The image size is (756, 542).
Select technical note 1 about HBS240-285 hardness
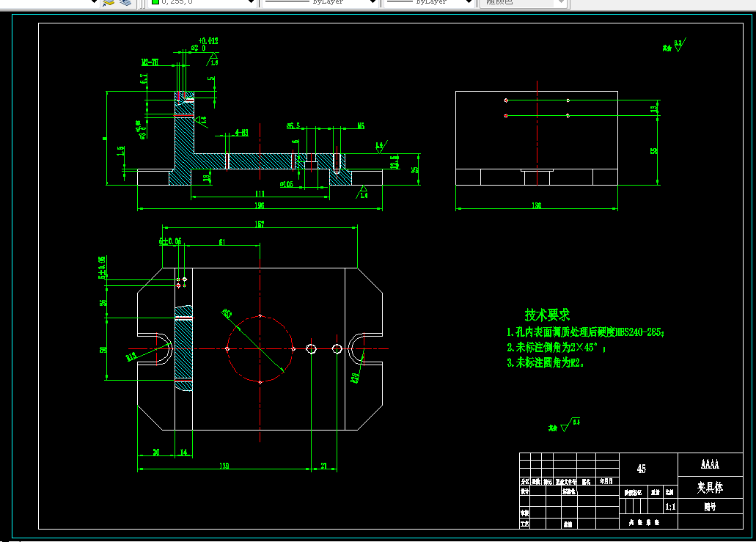[585, 332]
